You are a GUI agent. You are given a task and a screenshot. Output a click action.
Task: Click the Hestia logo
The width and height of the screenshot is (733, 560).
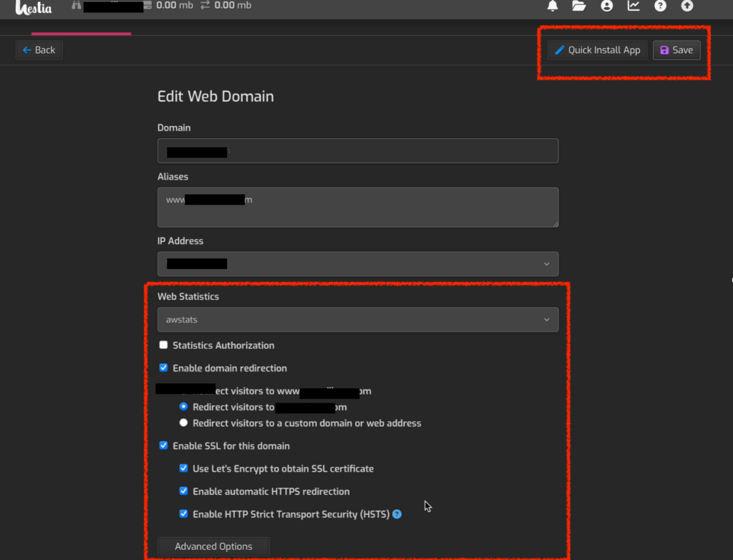(34, 7)
